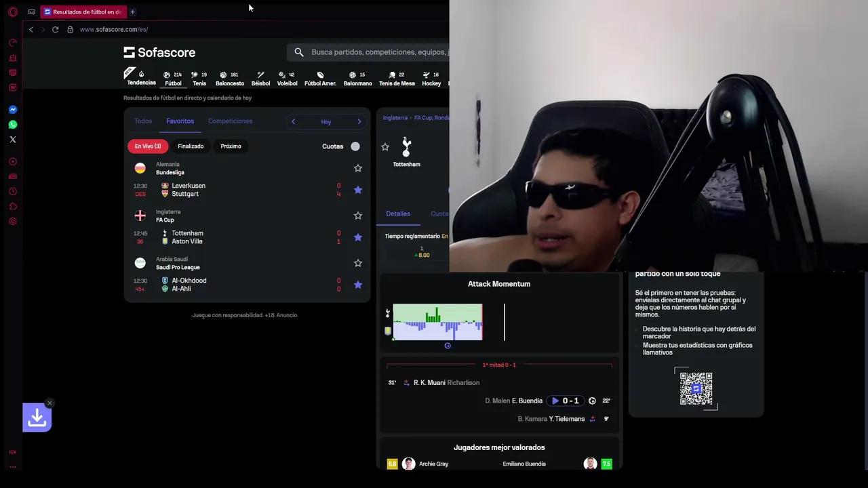
Task: Click Y. Tielemans substitution event
Action: [x=567, y=419]
